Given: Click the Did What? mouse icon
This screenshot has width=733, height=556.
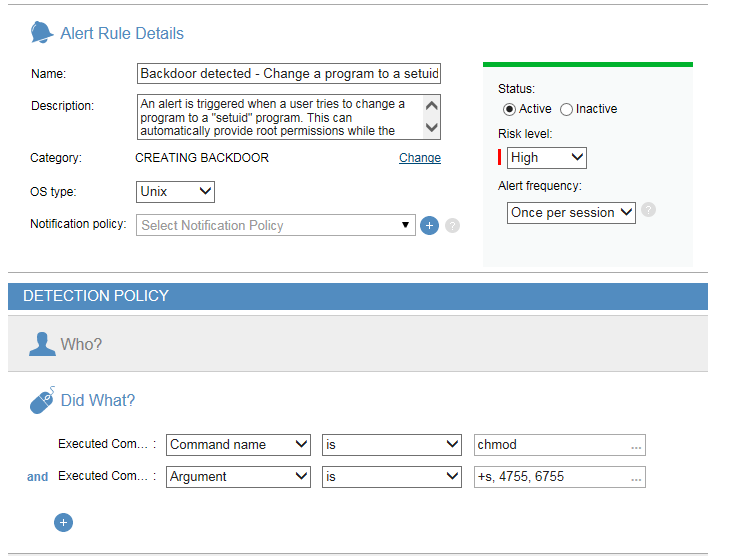Looking at the screenshot, I should point(42,401).
